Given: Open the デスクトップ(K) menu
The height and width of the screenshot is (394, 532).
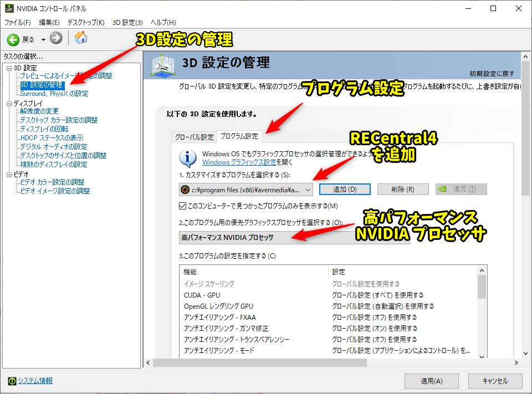Looking at the screenshot, I should point(86,22).
